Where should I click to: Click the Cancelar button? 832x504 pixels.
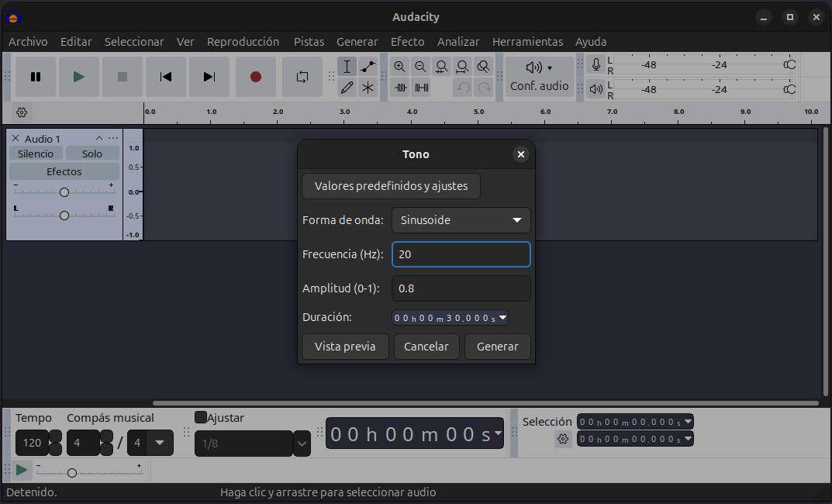point(426,347)
